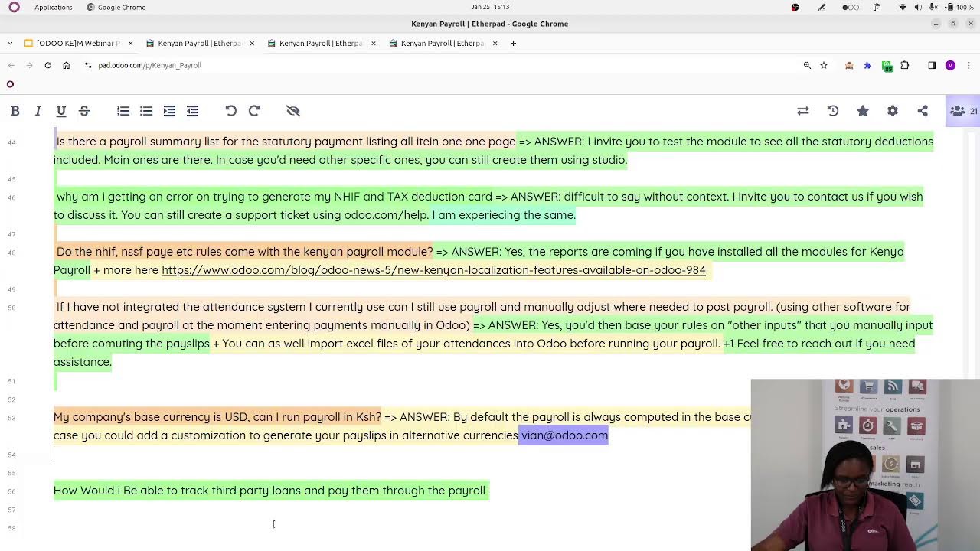Open battery status indicator
The image size is (980, 551).
tap(959, 7)
